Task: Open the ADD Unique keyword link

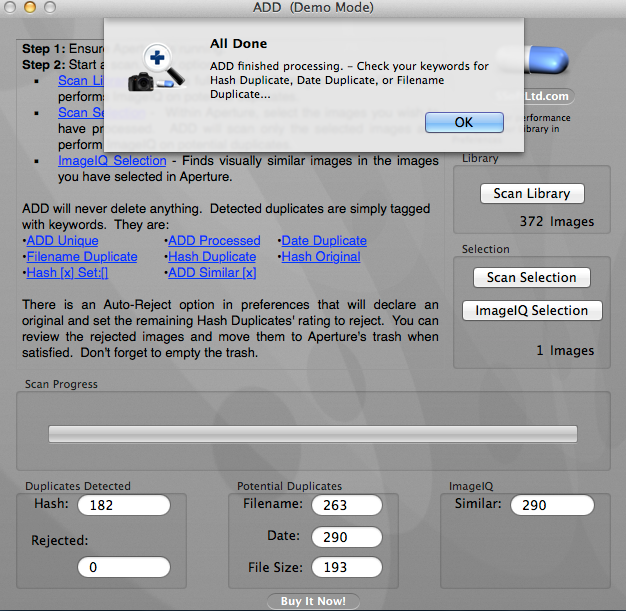Action: pos(62,240)
